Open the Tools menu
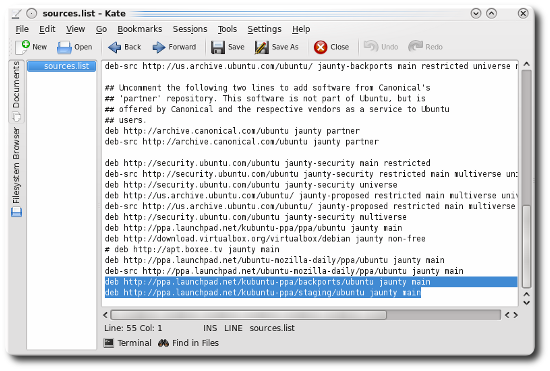The height and width of the screenshot is (371, 550). tap(227, 29)
